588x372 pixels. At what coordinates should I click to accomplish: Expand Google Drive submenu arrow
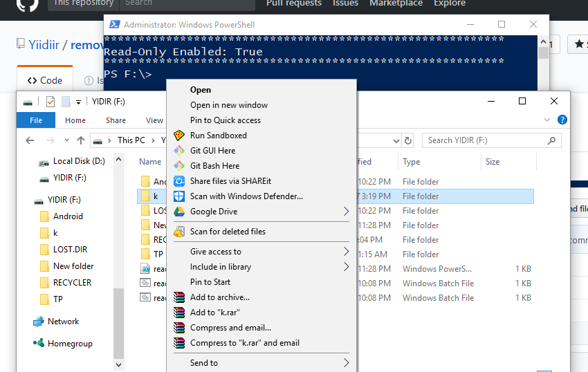(x=346, y=212)
